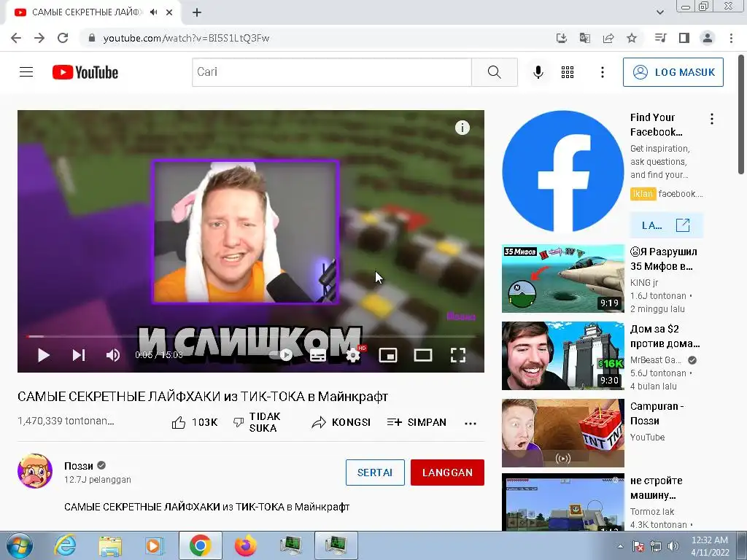This screenshot has height=560, width=747.
Task: Select the САМЫЕ СЕКРЕТНЫЕ ЛАЙФХАКИ tab
Action: click(x=93, y=12)
